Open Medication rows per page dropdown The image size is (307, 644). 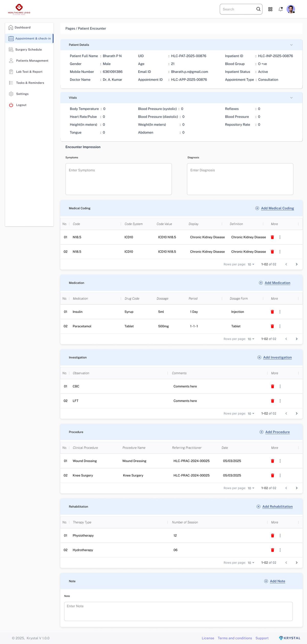pos(251,339)
